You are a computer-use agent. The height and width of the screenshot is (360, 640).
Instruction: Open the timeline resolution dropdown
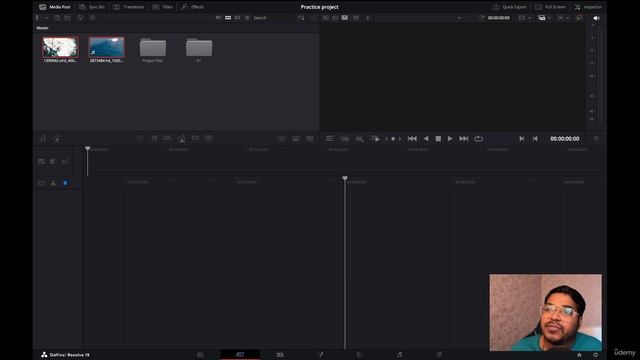524,18
